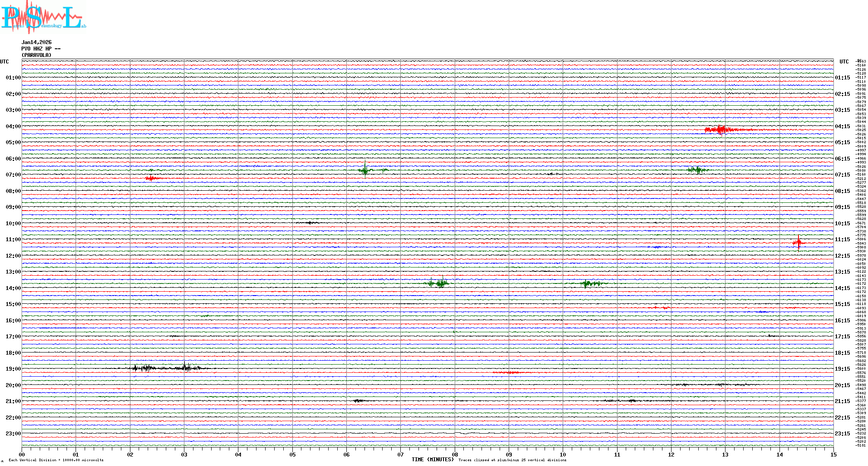Click the vertical division scale note at bottom left
The height and width of the screenshot is (466, 868).
[56, 460]
